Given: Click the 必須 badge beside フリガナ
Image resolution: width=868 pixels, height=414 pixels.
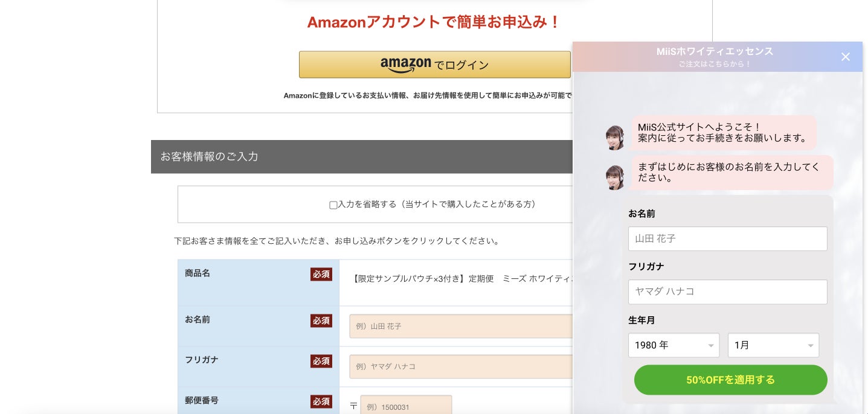Looking at the screenshot, I should [321, 361].
